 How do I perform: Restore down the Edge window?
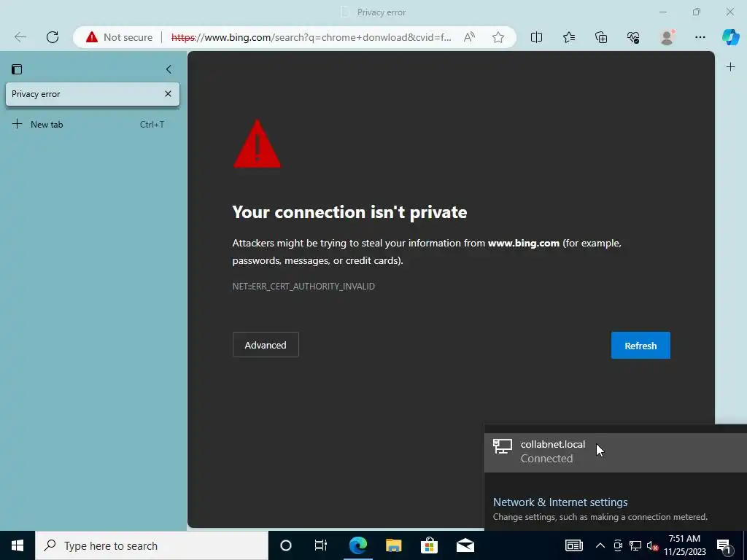pyautogui.click(x=697, y=12)
